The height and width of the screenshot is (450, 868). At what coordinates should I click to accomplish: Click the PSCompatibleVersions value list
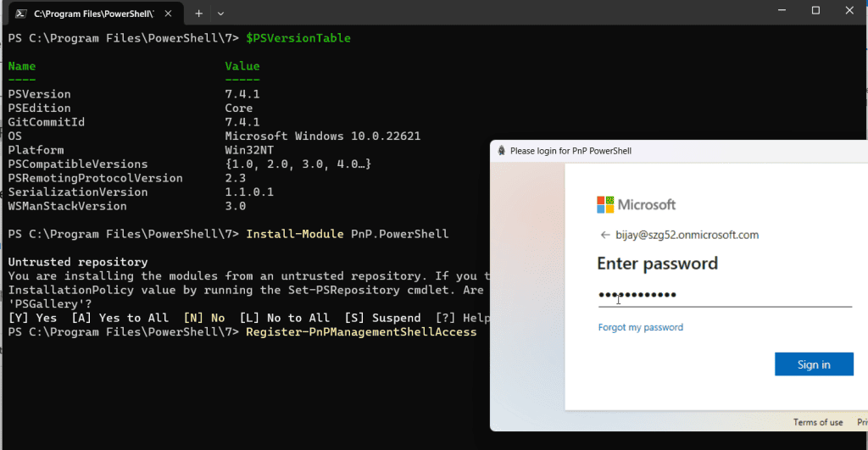tap(298, 164)
